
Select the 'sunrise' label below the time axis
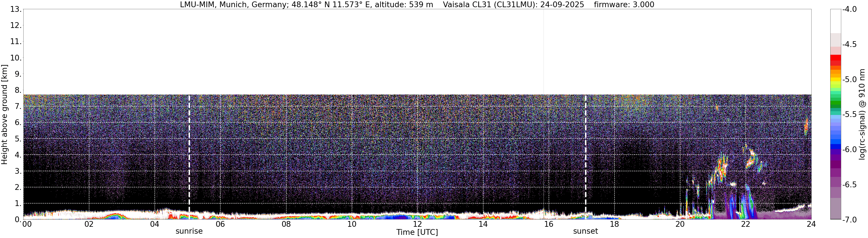coord(189,231)
